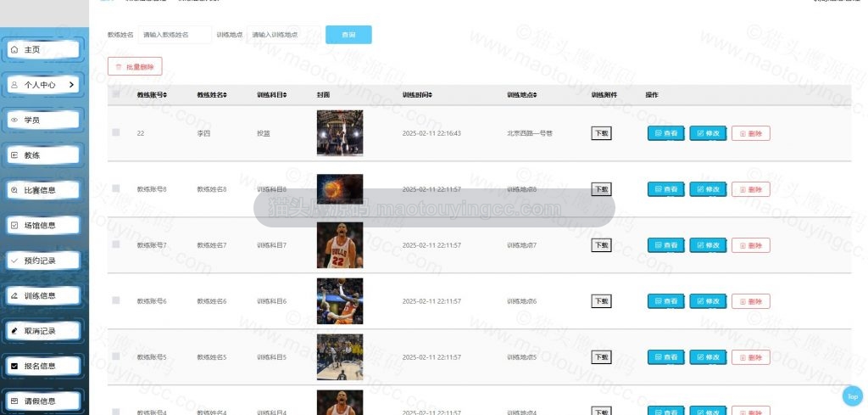868x415 pixels.
Task: Open the cover image in the 李四 row
Action: pyautogui.click(x=340, y=133)
